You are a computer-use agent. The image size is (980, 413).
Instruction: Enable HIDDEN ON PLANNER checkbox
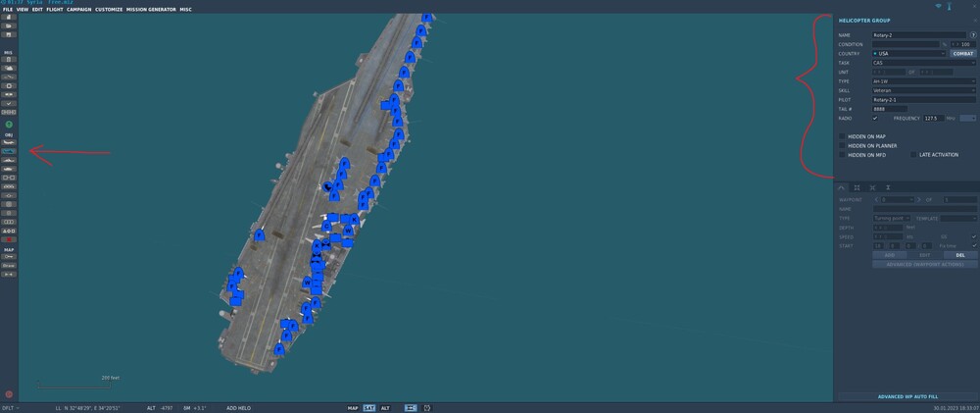click(x=842, y=145)
